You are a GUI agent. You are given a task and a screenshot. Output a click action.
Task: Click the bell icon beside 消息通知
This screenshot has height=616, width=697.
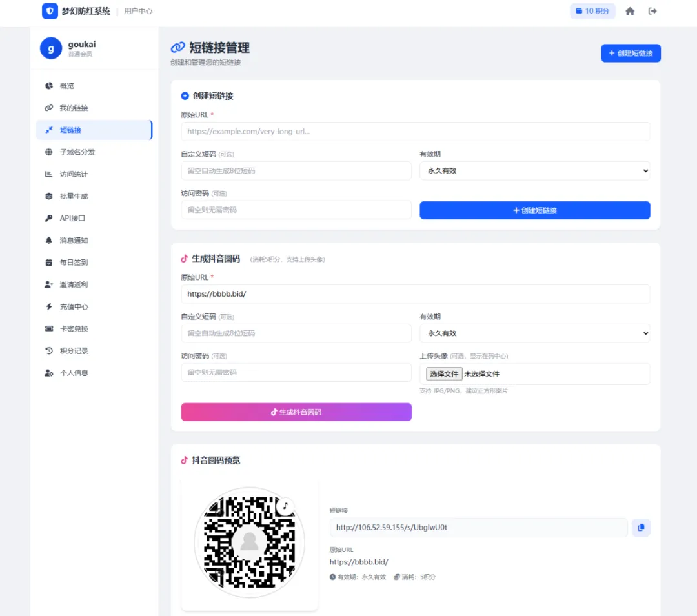point(49,240)
